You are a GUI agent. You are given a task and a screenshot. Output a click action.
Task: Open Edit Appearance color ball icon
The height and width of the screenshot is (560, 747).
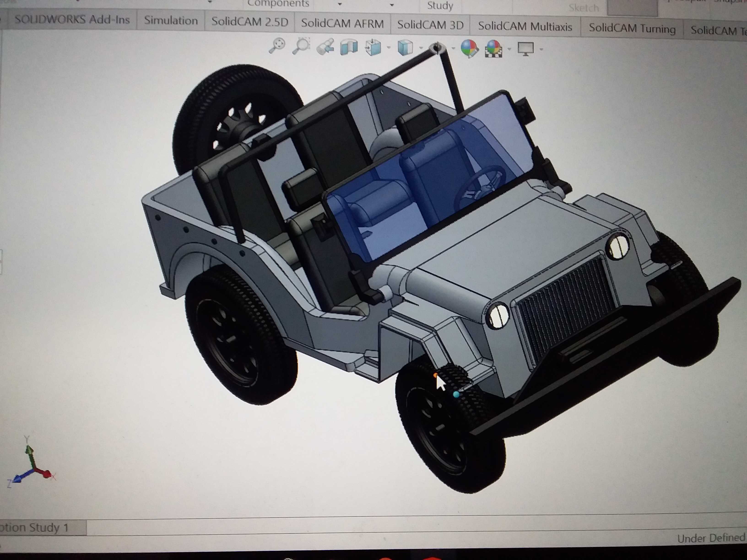(469, 48)
